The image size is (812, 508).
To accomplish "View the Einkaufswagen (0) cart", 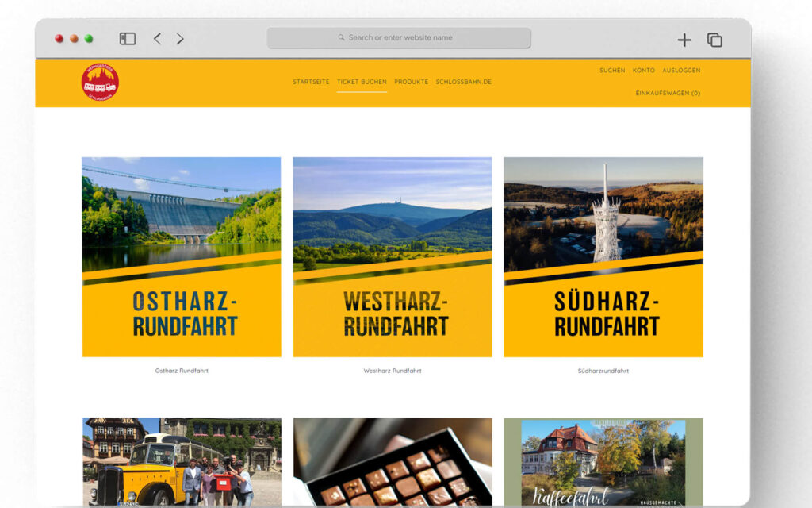I will [x=668, y=94].
